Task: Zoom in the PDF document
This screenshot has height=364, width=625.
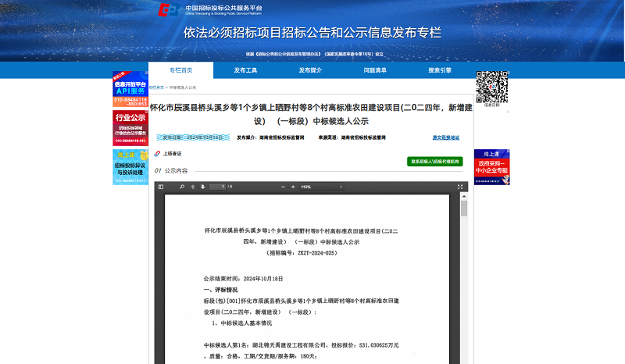Action: tap(292, 187)
